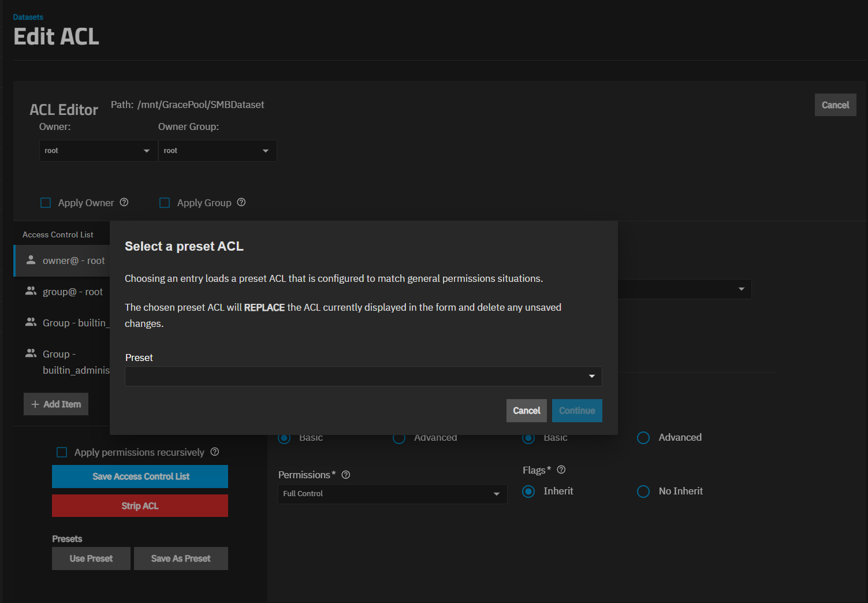Click the Save As Preset button
Viewport: 868px width, 603px height.
click(x=181, y=559)
